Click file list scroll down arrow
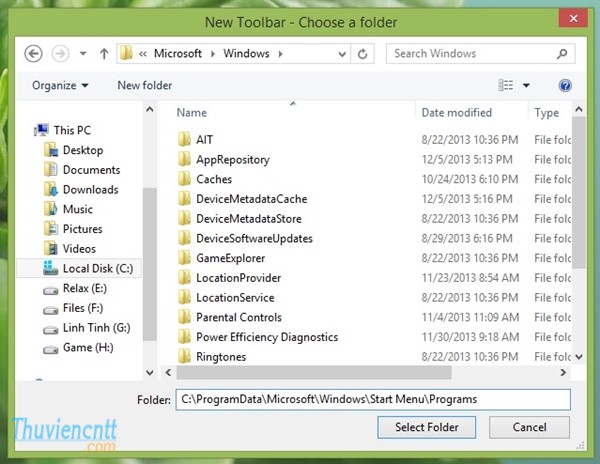This screenshot has height=464, width=600. pos(579,357)
